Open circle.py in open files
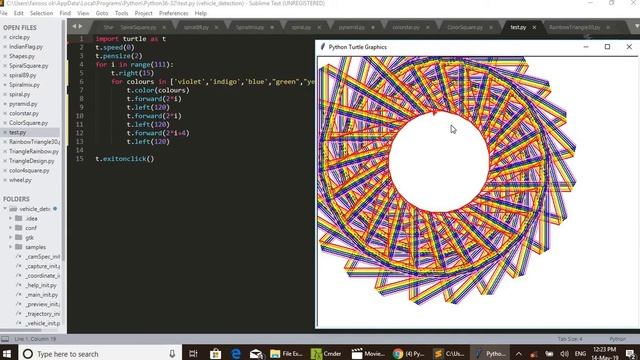Viewport: 640px width, 360px height. pos(19,37)
